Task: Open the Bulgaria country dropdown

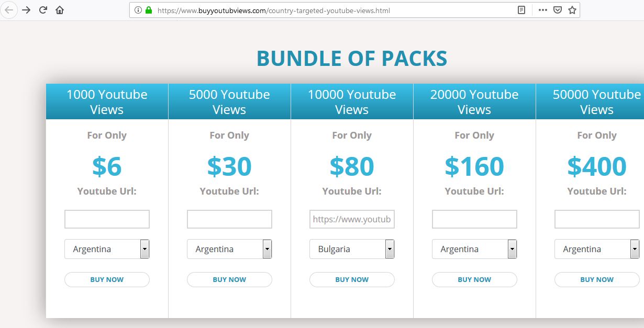Action: 352,249
